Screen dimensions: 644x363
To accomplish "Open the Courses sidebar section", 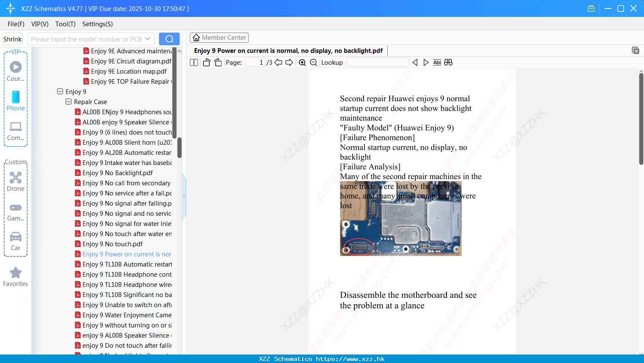I will pos(16,71).
